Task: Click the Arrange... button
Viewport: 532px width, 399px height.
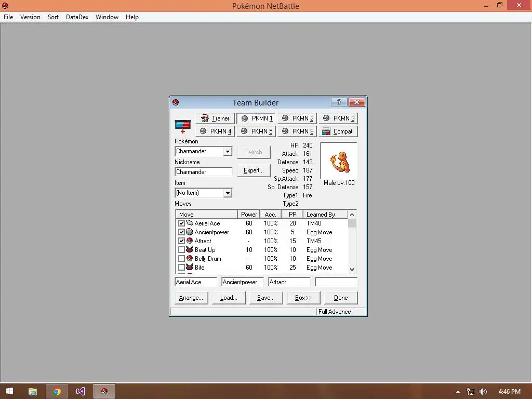Action: (x=191, y=298)
